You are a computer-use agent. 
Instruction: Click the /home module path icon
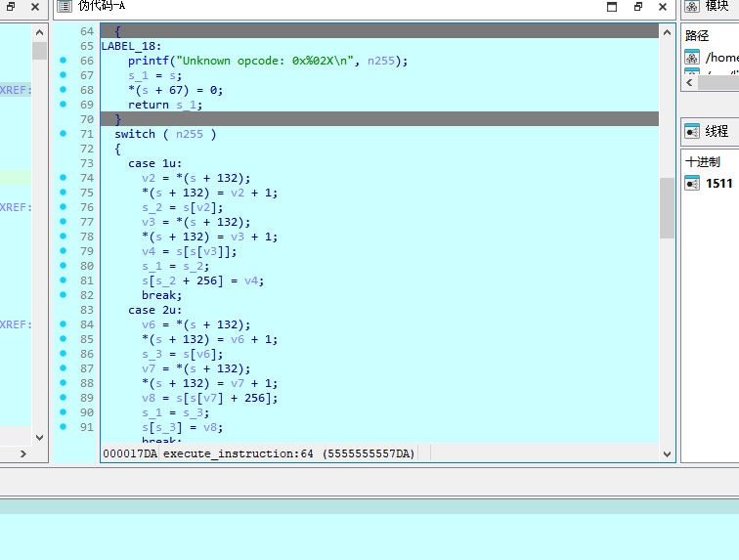click(x=692, y=58)
